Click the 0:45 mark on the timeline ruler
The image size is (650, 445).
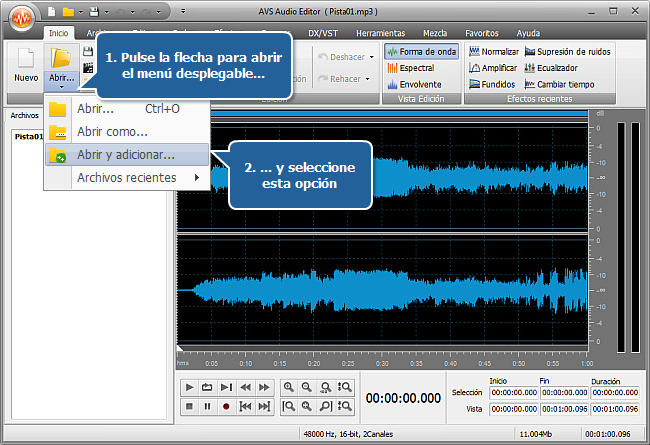pyautogui.click(x=484, y=364)
